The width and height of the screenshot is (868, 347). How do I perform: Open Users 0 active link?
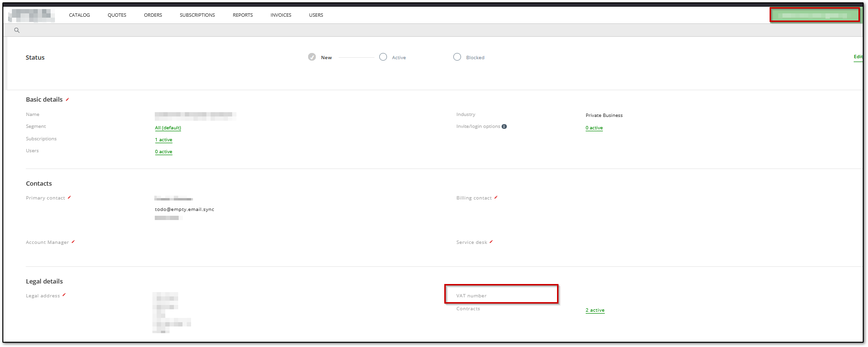pos(163,152)
